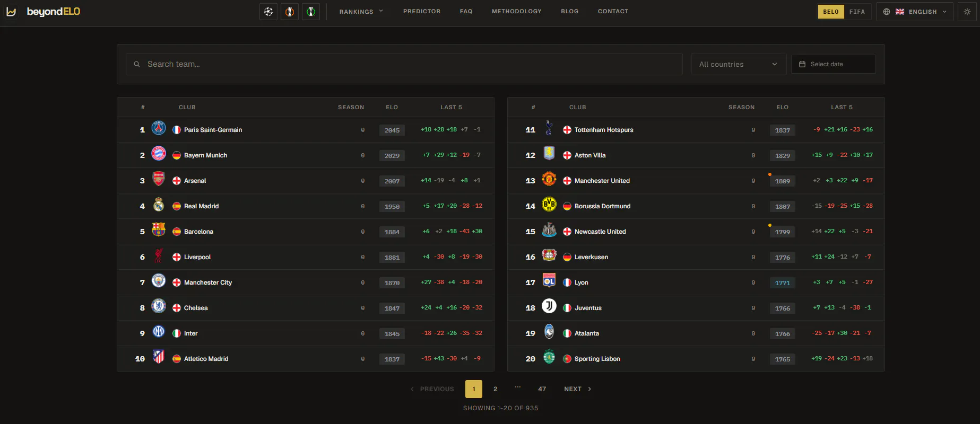This screenshot has height=424, width=980.
Task: Click the Sporting Lisbon club crest
Action: tap(549, 357)
